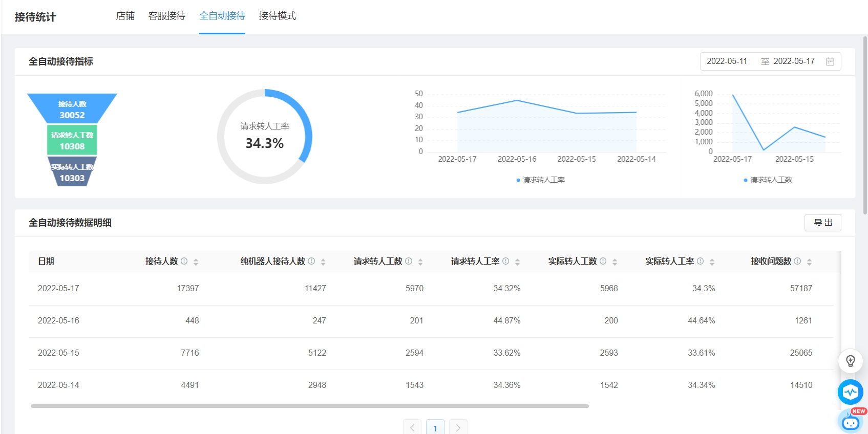Click the 2022-05-16 row date cell
Image resolution: width=868 pixels, height=434 pixels.
point(58,320)
